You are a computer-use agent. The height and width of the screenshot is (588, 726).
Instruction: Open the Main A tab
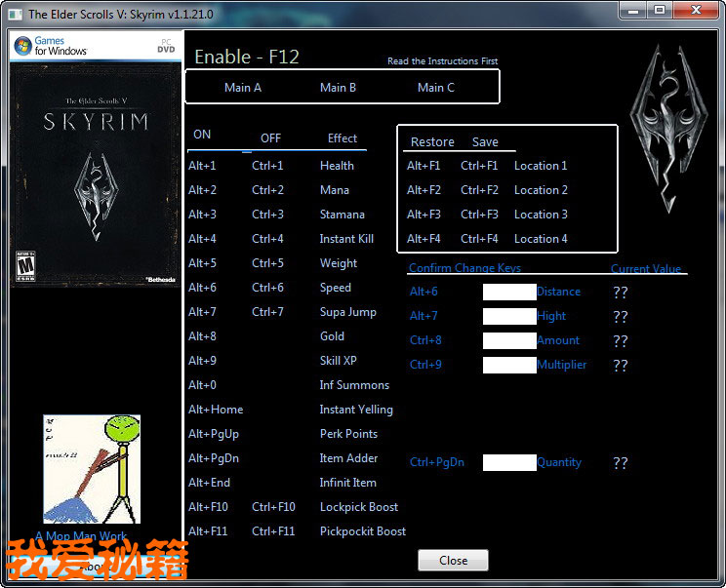coord(243,87)
